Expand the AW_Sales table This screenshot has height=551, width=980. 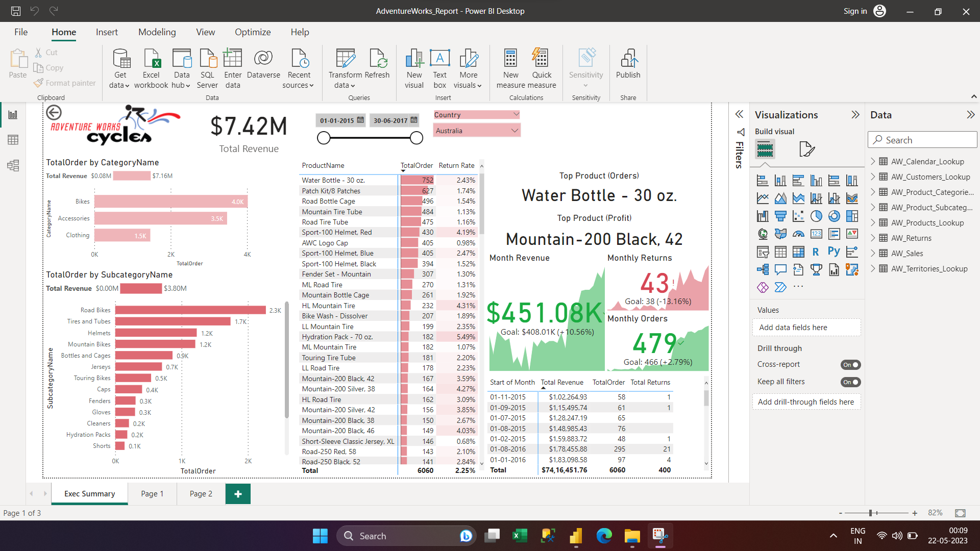873,253
